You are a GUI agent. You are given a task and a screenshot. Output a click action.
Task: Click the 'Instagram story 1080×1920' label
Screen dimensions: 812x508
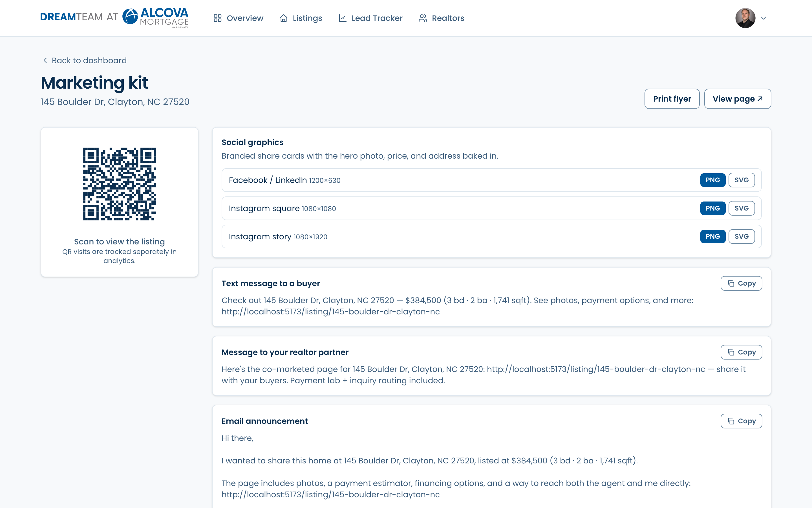[278, 237]
